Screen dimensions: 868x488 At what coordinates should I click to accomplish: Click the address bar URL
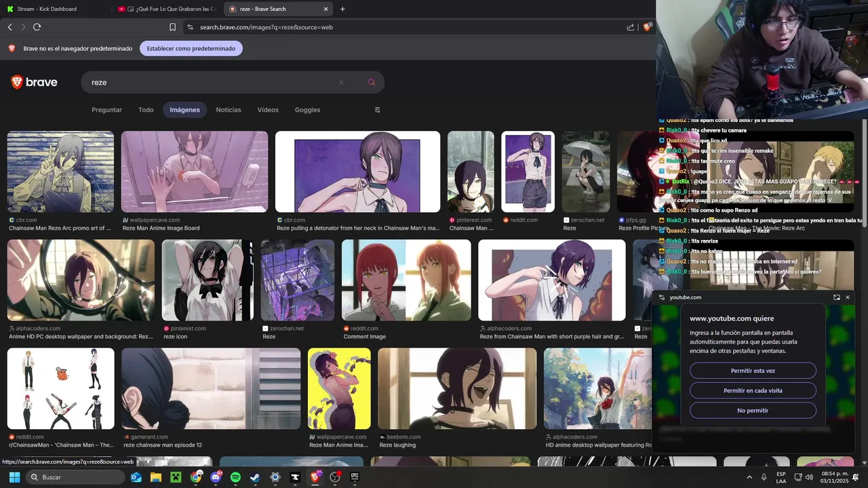coord(267,27)
